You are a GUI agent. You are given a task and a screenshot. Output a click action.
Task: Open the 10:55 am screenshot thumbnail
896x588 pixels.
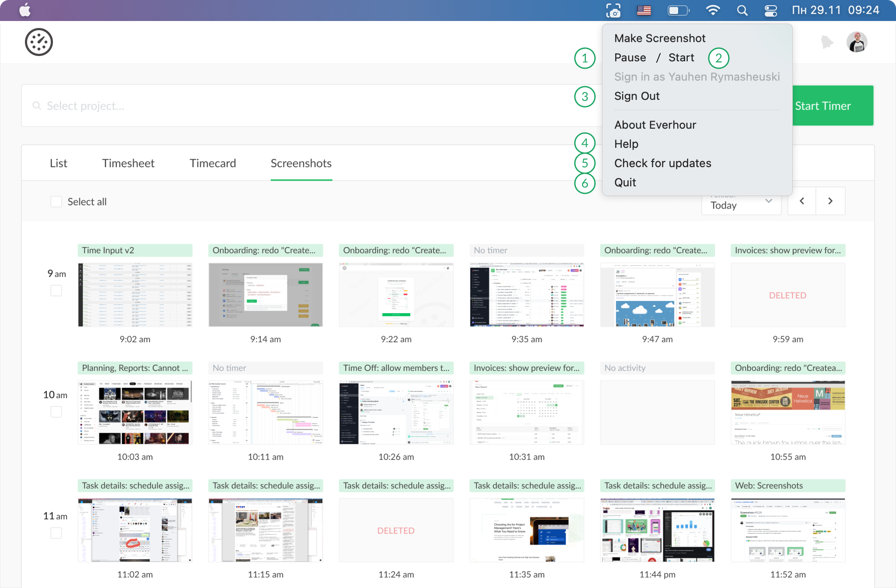tap(788, 412)
